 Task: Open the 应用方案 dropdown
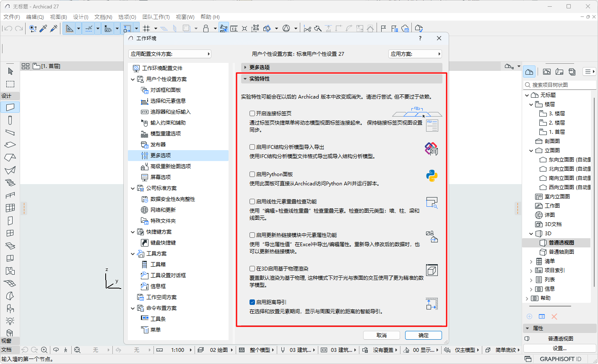(x=415, y=54)
